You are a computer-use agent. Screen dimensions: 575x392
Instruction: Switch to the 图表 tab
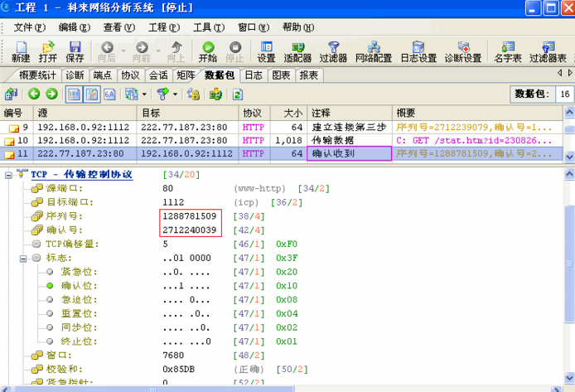pyautogui.click(x=281, y=75)
